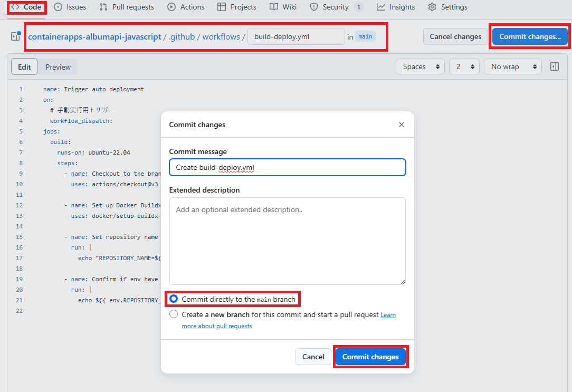Viewport: 572px width, 392px height.
Task: Click code line 1 'name: Trigger auto deployment'
Action: click(x=93, y=89)
